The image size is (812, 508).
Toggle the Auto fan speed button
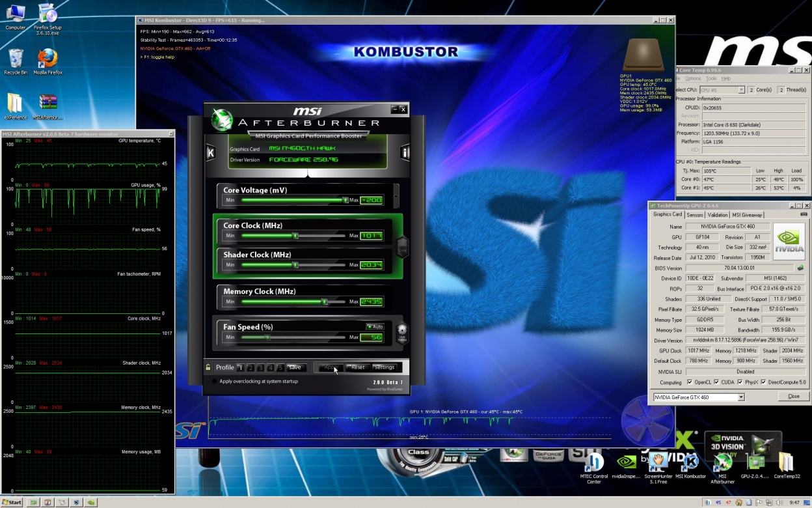374,327
